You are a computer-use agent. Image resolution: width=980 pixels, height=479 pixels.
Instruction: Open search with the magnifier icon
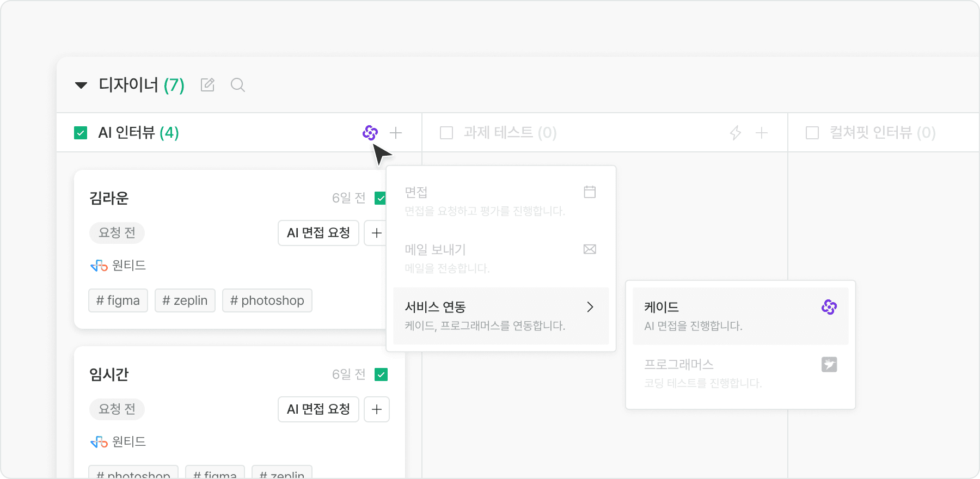[238, 85]
